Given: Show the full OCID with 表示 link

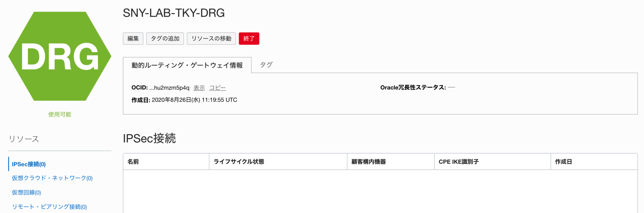Looking at the screenshot, I should [x=199, y=88].
